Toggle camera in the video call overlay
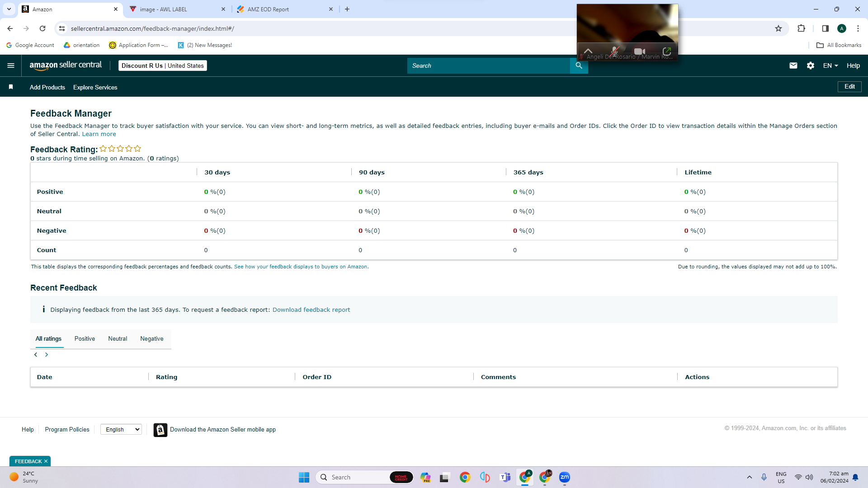Screen dimensions: 868x488 (639, 52)
